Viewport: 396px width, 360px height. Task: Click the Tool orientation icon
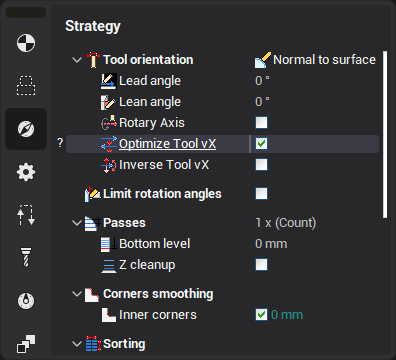93,60
